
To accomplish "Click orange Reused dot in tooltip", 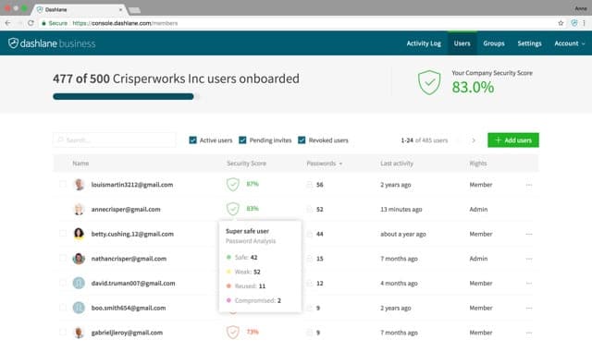I will pyautogui.click(x=228, y=285).
